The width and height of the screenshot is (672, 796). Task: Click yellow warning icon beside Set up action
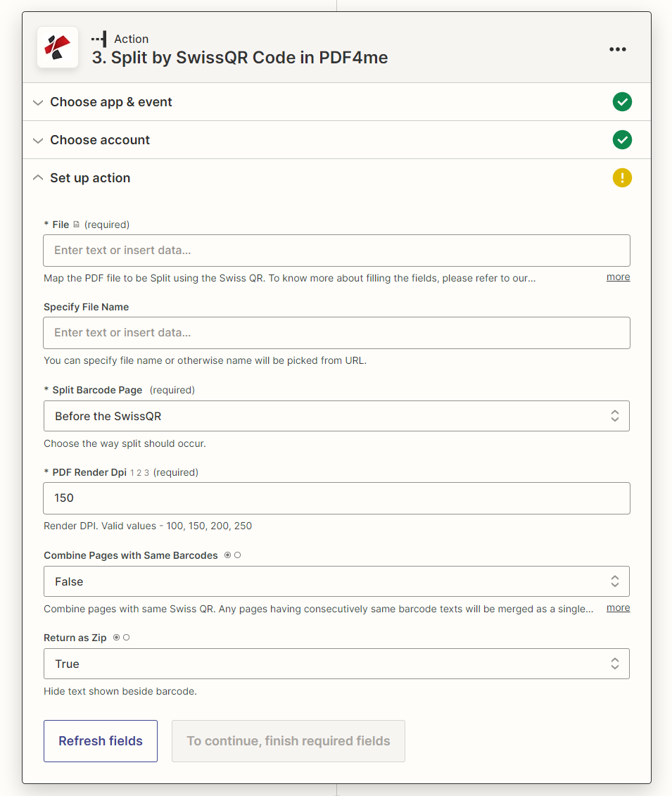pyautogui.click(x=622, y=178)
